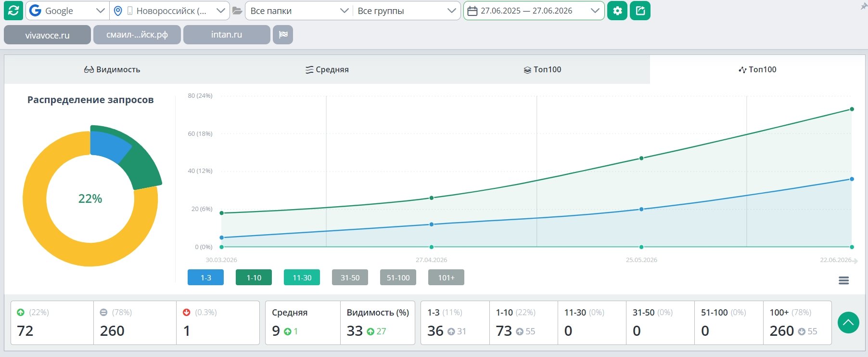Screen dimensions: 868x357
Task: Enable the 31-50 series legend
Action: [x=350, y=278]
